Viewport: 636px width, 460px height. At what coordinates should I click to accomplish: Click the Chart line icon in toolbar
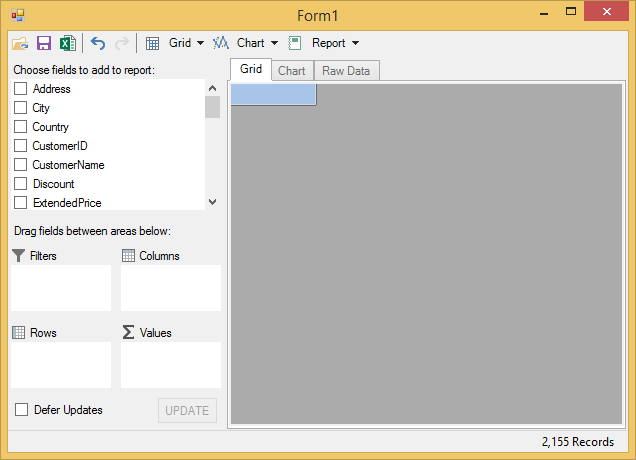pos(221,43)
